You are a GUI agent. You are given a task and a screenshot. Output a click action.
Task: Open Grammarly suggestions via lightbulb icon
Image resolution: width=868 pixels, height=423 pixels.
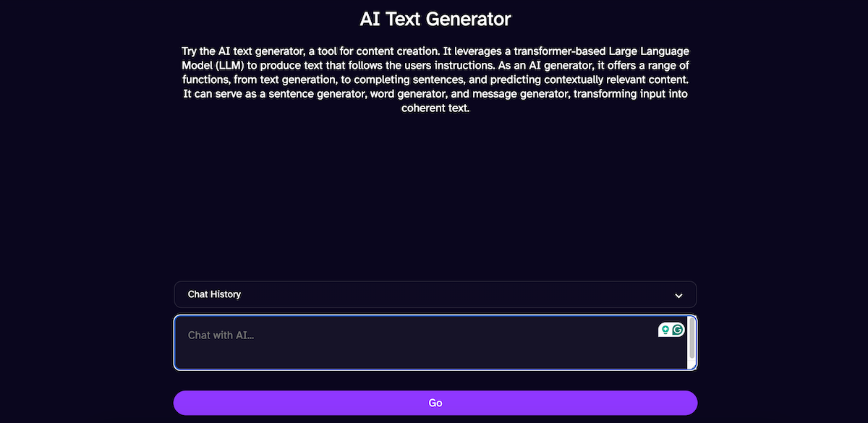pos(665,330)
